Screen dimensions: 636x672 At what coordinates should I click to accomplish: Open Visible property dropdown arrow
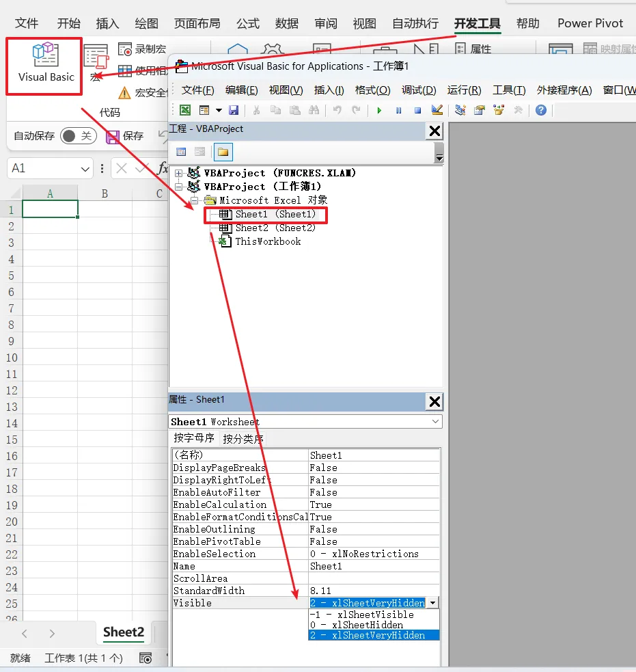(433, 603)
